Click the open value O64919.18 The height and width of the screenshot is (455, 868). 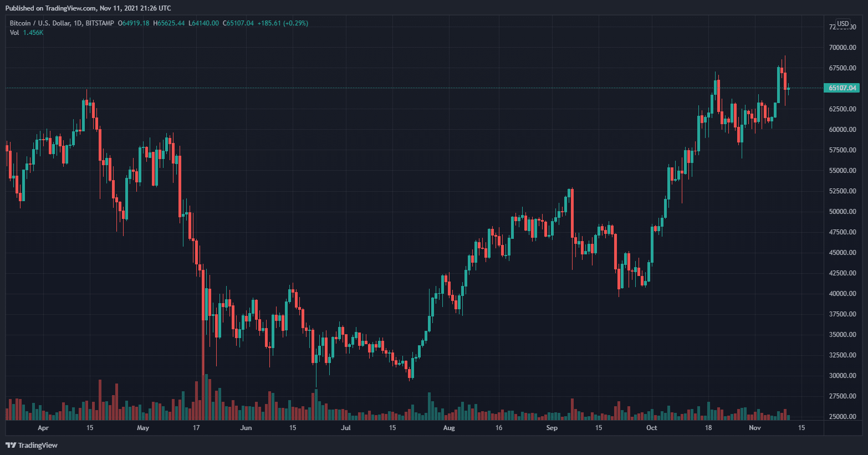tap(134, 23)
